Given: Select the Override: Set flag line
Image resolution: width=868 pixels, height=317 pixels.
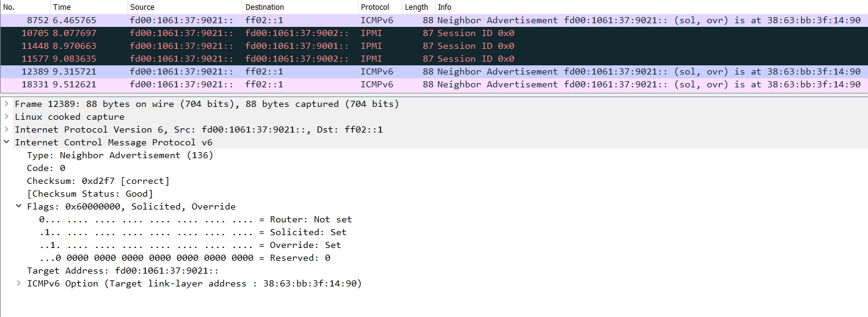Looking at the screenshot, I should (x=189, y=245).
